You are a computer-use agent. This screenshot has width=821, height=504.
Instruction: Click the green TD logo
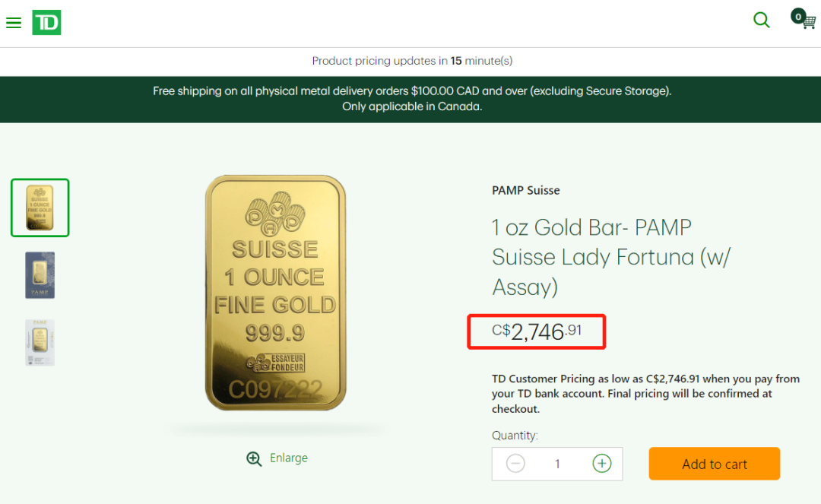(x=46, y=22)
